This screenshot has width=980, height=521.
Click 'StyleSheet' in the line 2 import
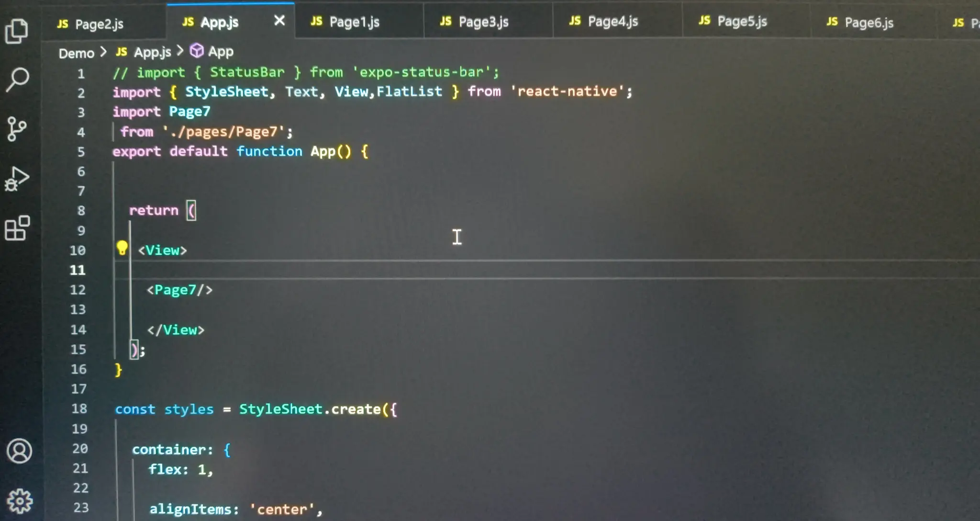tap(227, 91)
